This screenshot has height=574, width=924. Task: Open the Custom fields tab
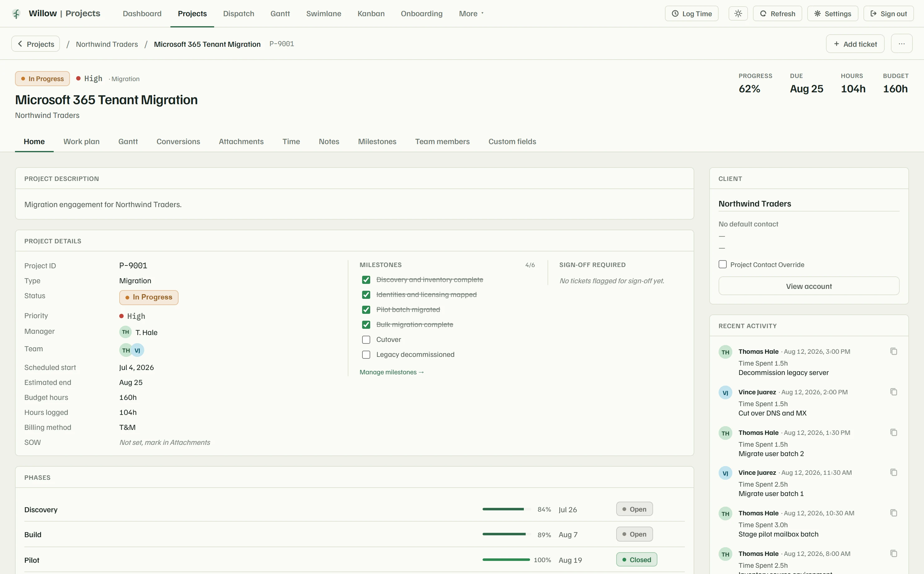click(x=512, y=142)
